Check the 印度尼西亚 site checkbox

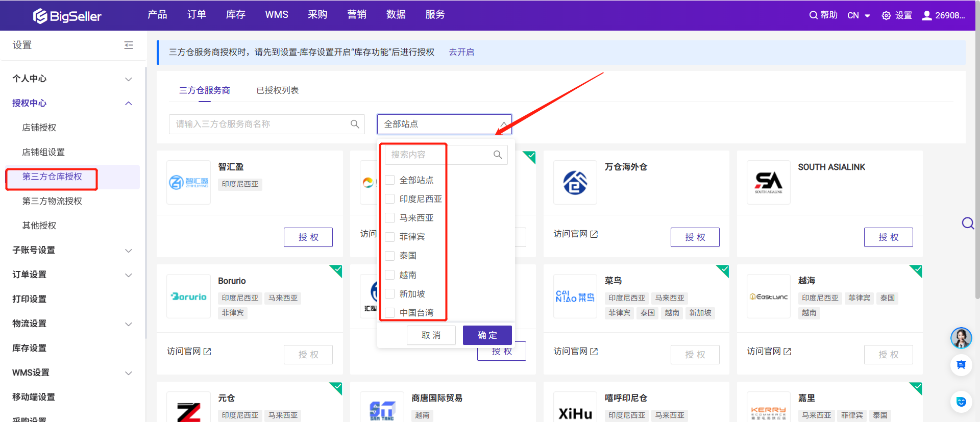click(x=390, y=199)
